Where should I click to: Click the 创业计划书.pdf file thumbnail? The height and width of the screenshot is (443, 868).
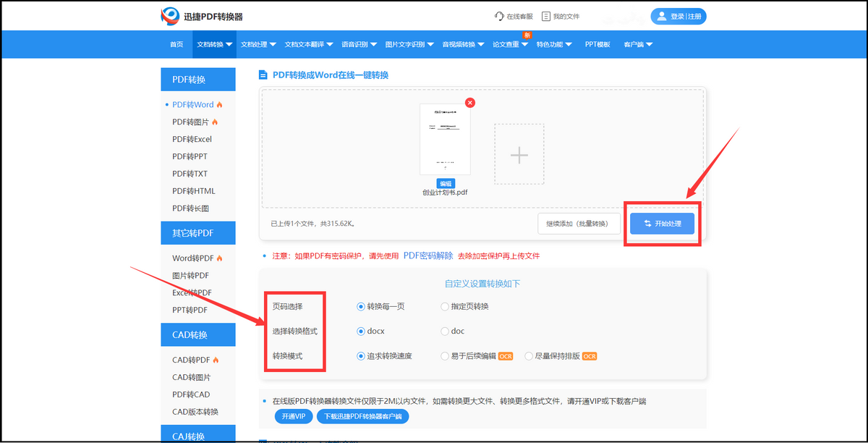(445, 139)
